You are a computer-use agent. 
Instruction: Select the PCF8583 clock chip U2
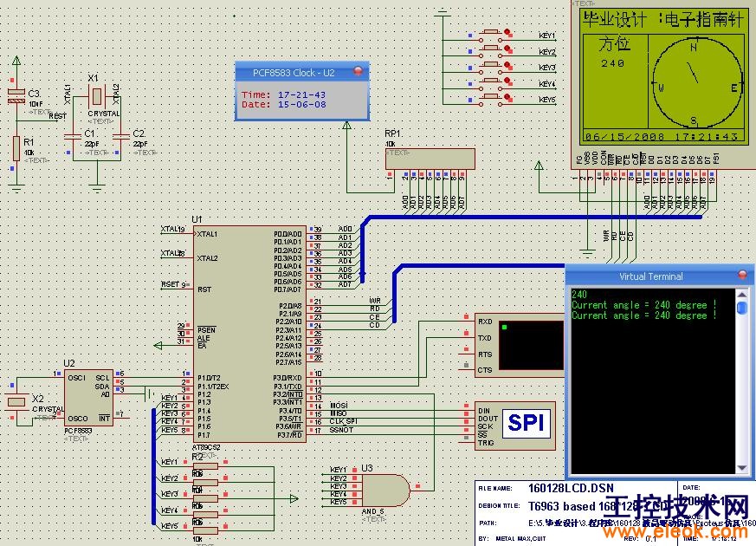88,398
